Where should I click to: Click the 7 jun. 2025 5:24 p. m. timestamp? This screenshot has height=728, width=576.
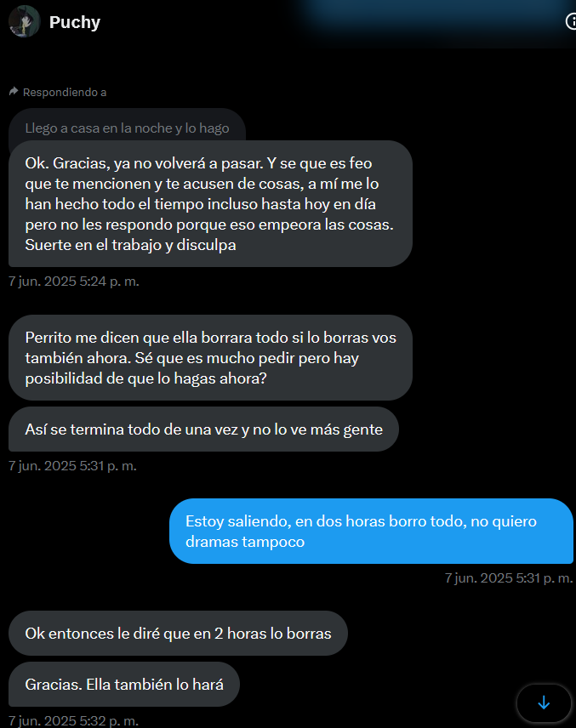[74, 281]
